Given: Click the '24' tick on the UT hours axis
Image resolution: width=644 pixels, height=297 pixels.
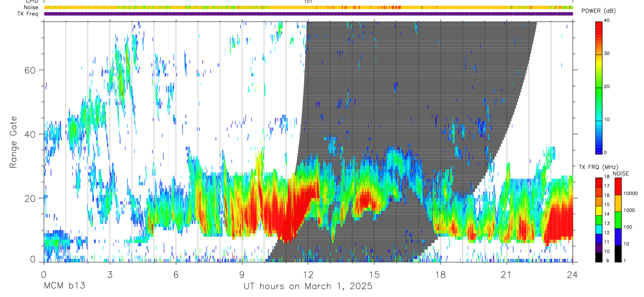Looking at the screenshot, I should 573,274.
